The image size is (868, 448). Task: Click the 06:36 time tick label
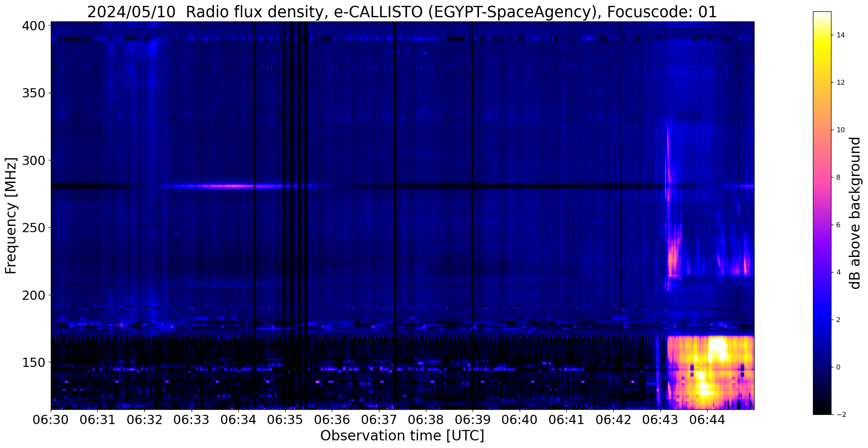(x=332, y=419)
